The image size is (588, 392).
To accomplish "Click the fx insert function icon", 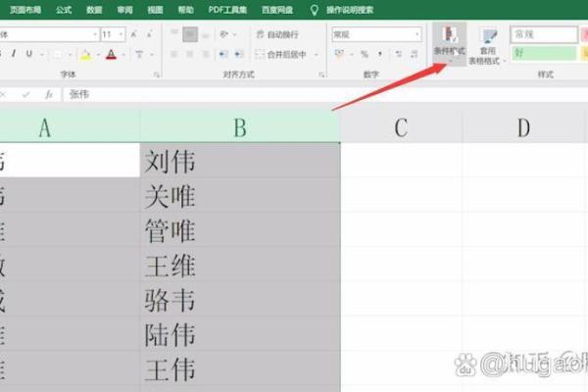I will pos(49,94).
